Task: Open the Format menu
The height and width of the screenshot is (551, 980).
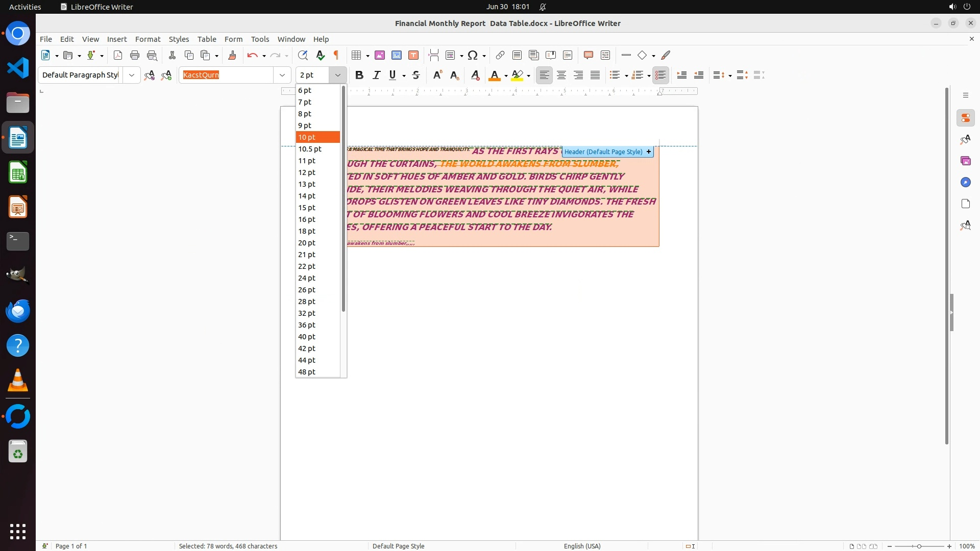Action: coord(148,39)
